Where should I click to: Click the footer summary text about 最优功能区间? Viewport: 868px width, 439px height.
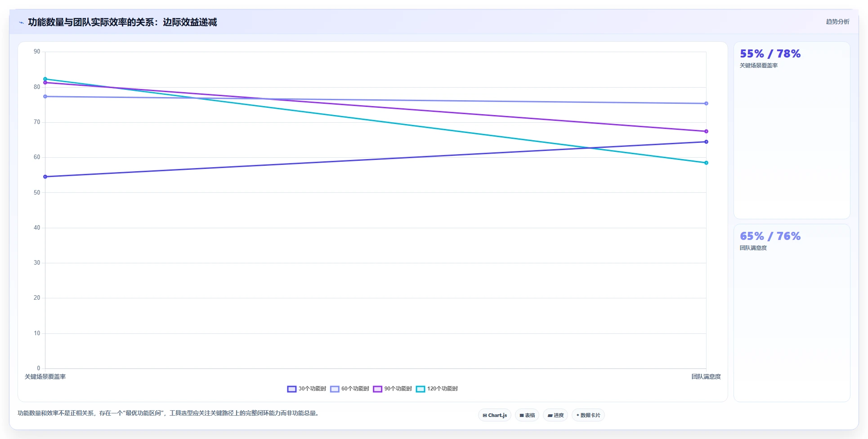tap(169, 413)
